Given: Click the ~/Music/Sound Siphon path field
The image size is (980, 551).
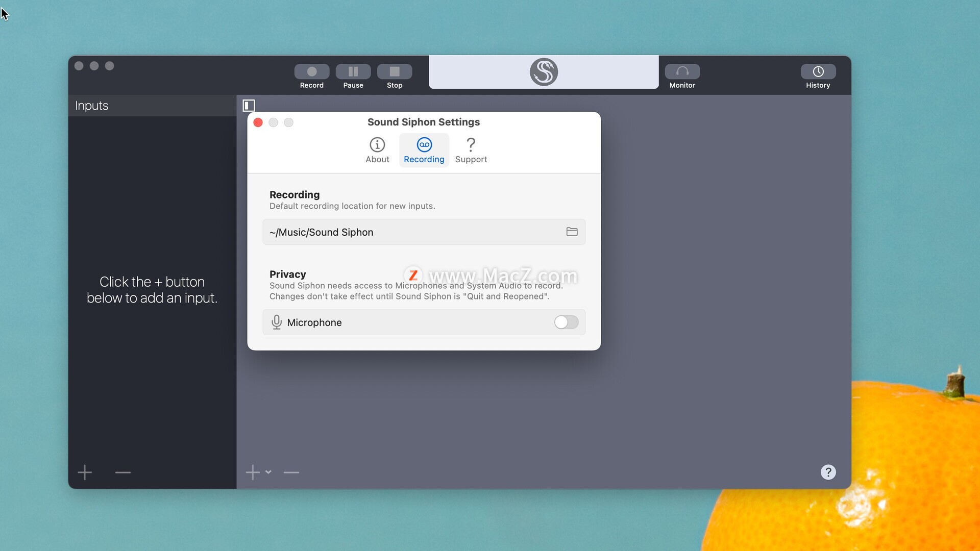Looking at the screenshot, I should [424, 232].
